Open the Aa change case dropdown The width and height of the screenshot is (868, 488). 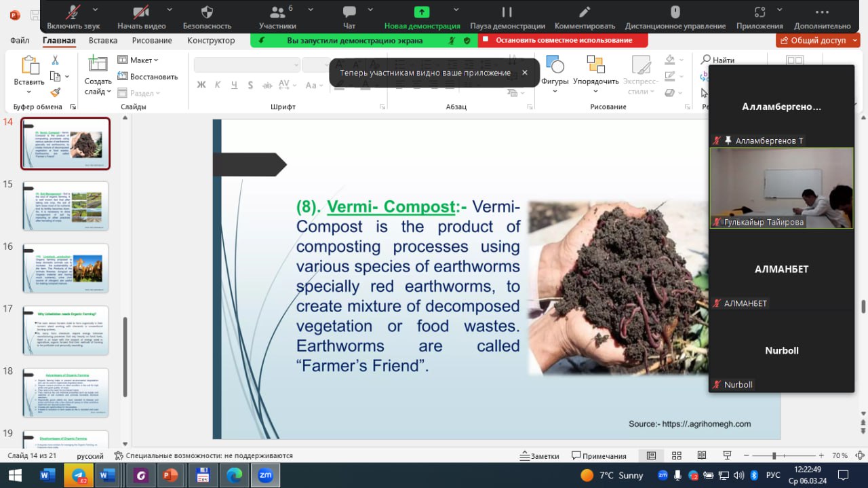point(315,85)
